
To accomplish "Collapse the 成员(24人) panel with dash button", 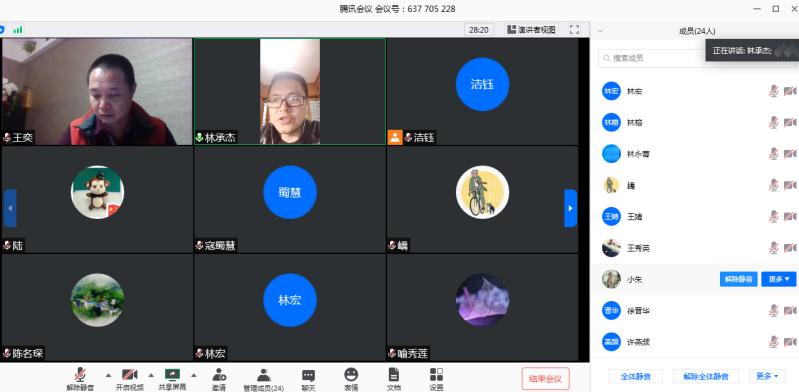I will coord(600,31).
